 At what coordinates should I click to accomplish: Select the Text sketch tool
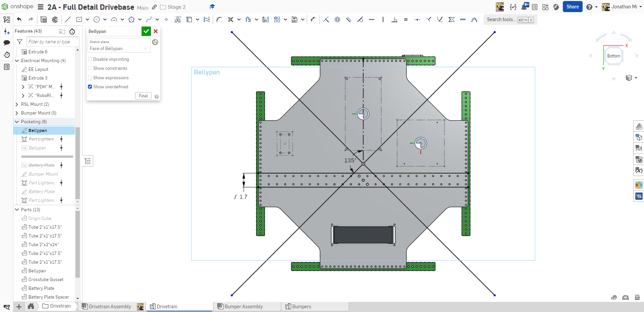click(178, 19)
